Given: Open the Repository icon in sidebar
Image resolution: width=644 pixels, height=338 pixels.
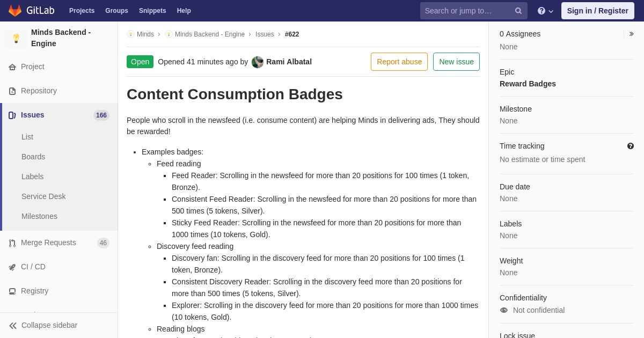Looking at the screenshot, I should coord(12,91).
